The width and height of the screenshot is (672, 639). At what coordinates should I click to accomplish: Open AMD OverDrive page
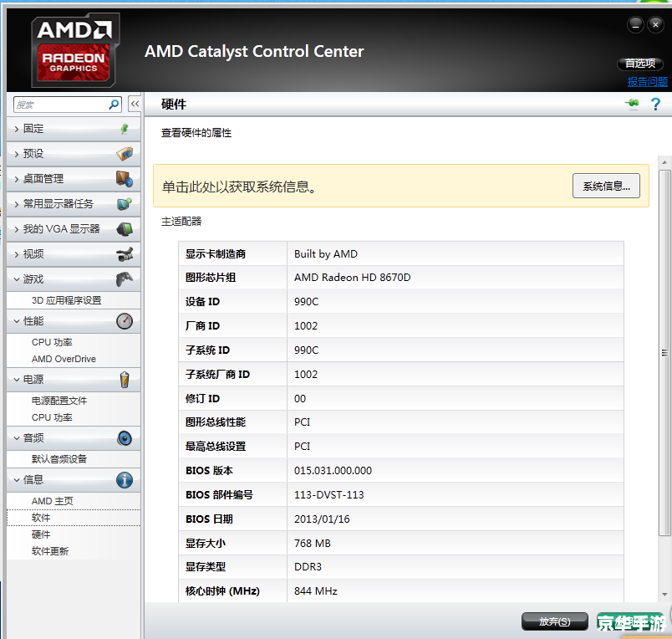pyautogui.click(x=64, y=359)
